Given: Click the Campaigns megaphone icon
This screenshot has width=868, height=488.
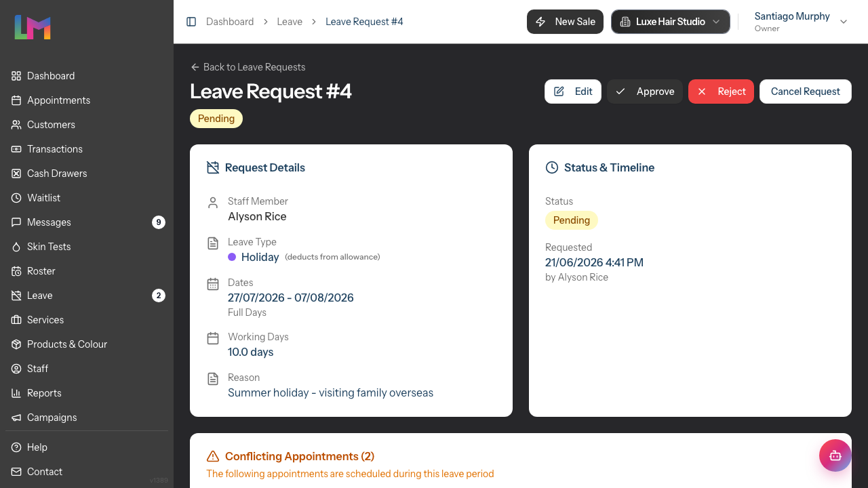Looking at the screenshot, I should pyautogui.click(x=16, y=418).
